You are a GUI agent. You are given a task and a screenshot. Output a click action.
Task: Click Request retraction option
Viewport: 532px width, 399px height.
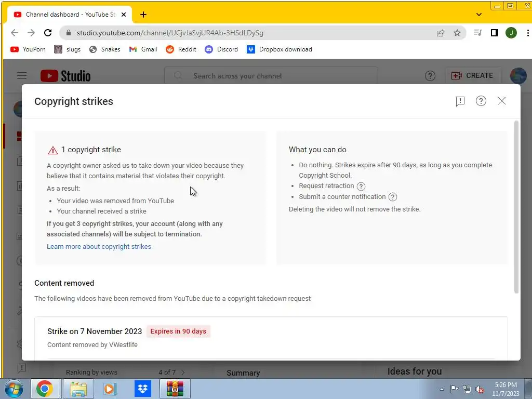[x=326, y=186]
